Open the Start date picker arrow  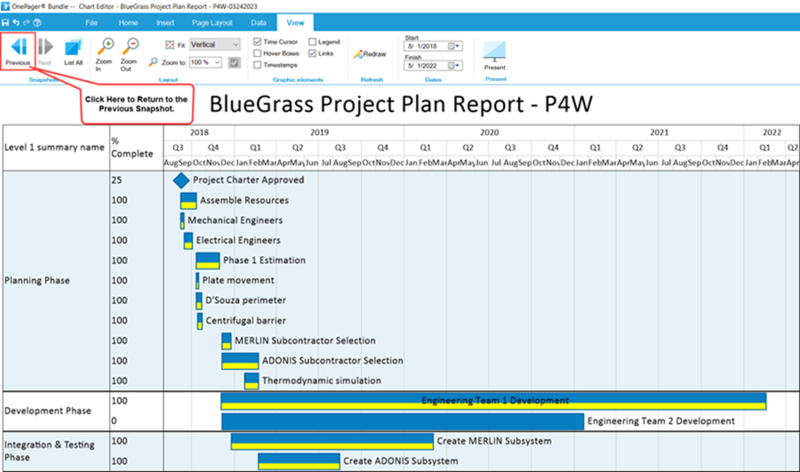tap(457, 46)
